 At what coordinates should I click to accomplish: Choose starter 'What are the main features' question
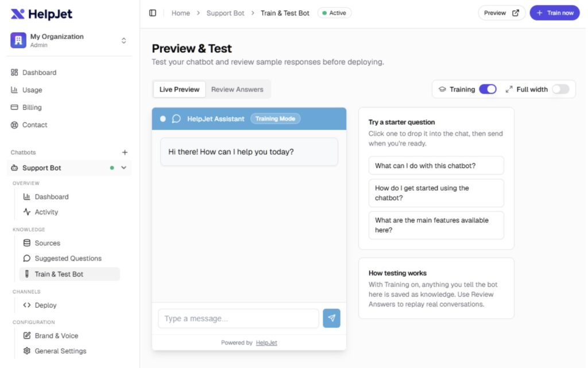(x=436, y=225)
